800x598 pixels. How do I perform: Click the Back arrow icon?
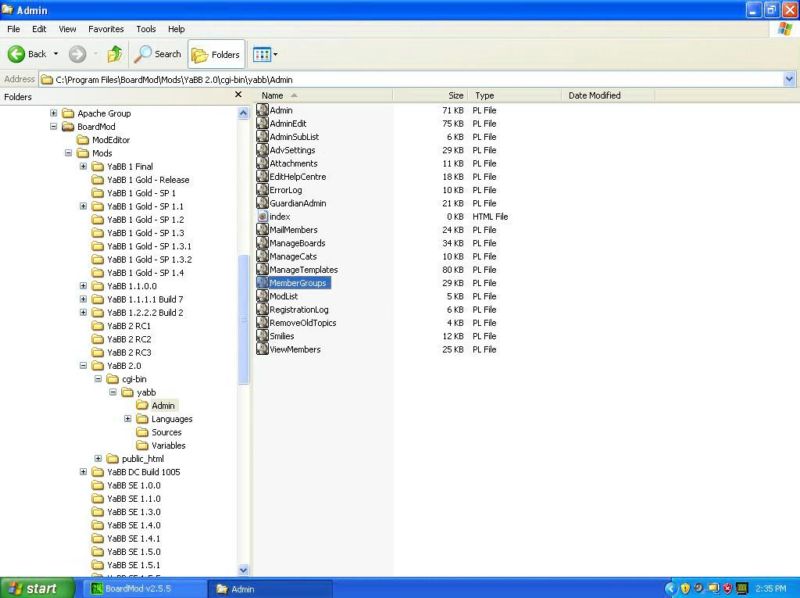[x=16, y=54]
